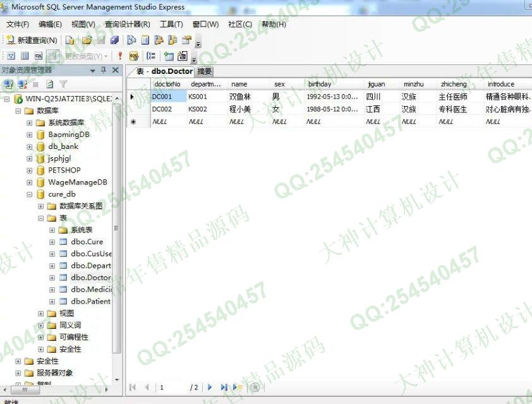
Task: Jump to the last record button
Action: point(224,387)
